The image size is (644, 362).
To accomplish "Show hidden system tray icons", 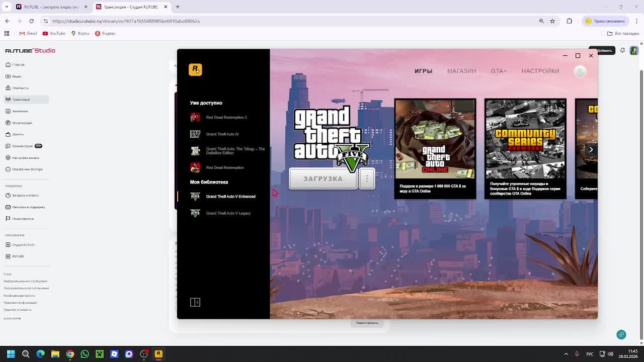I will coord(566,354).
